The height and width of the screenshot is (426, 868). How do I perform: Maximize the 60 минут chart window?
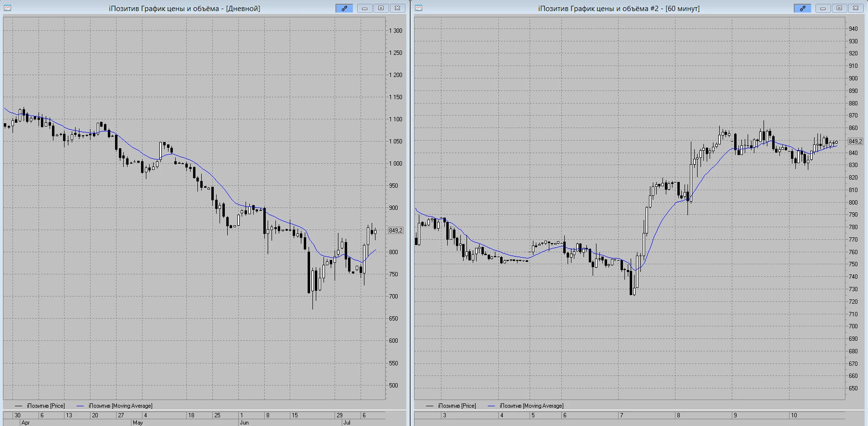point(839,8)
